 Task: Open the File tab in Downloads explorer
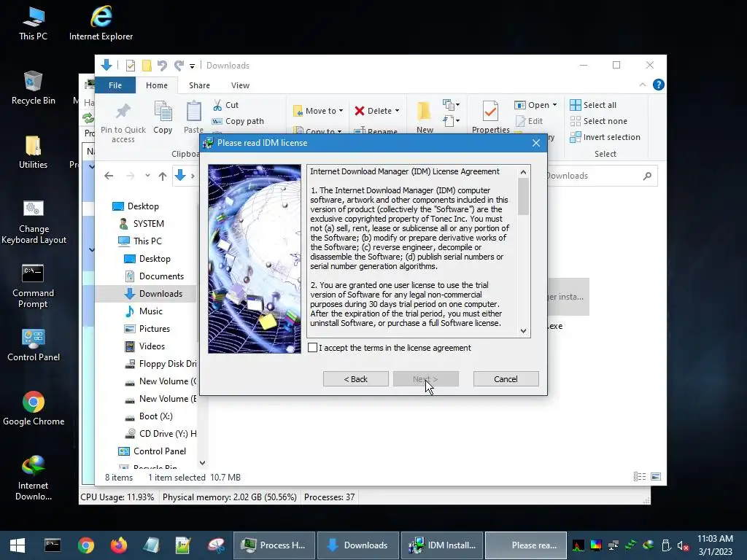click(x=115, y=85)
